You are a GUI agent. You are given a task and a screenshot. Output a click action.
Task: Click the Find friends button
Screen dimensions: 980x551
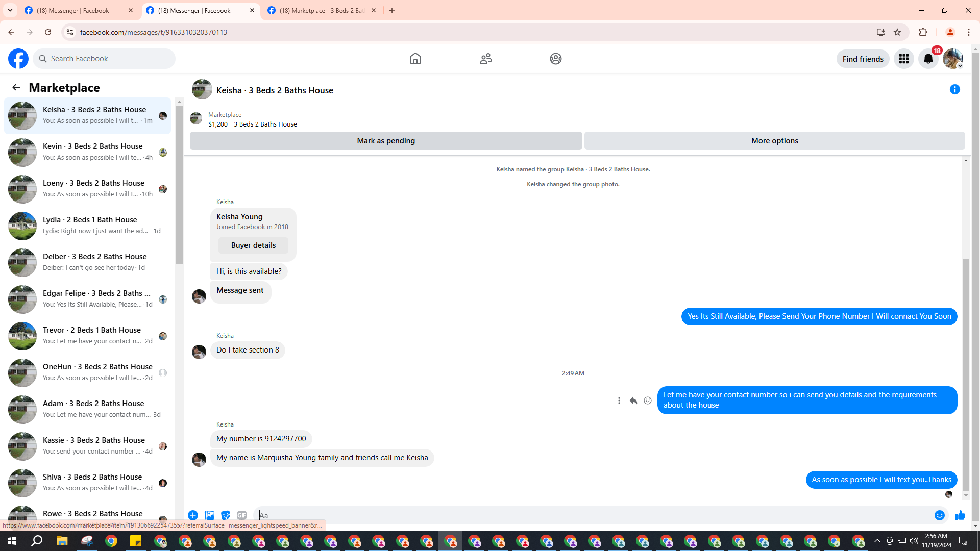(x=863, y=59)
